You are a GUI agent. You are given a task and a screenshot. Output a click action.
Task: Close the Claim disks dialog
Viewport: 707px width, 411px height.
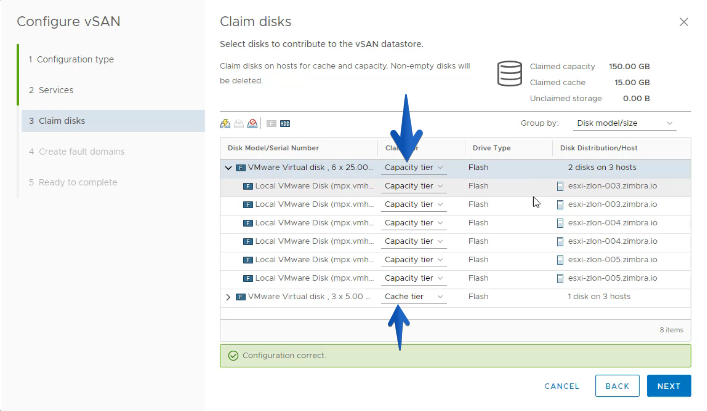pyautogui.click(x=684, y=22)
